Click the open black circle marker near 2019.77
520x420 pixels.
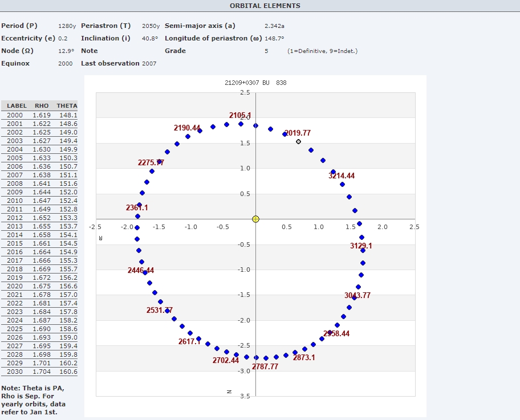click(x=298, y=141)
